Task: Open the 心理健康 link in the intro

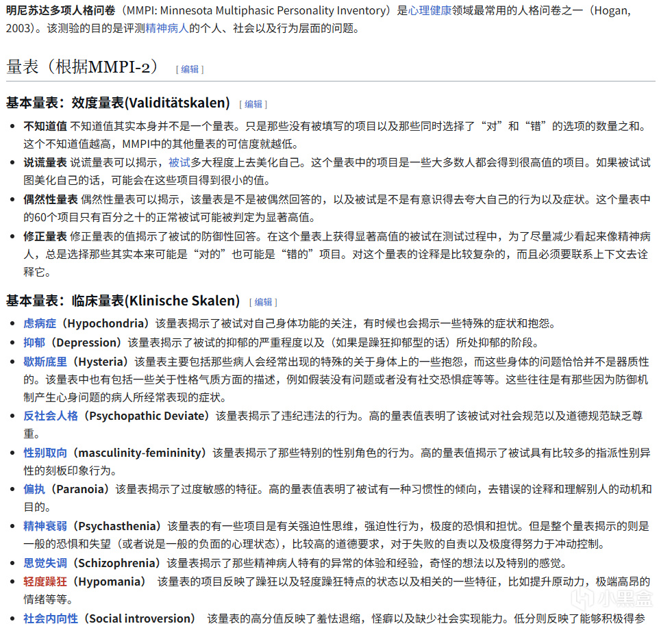Action: pos(430,10)
